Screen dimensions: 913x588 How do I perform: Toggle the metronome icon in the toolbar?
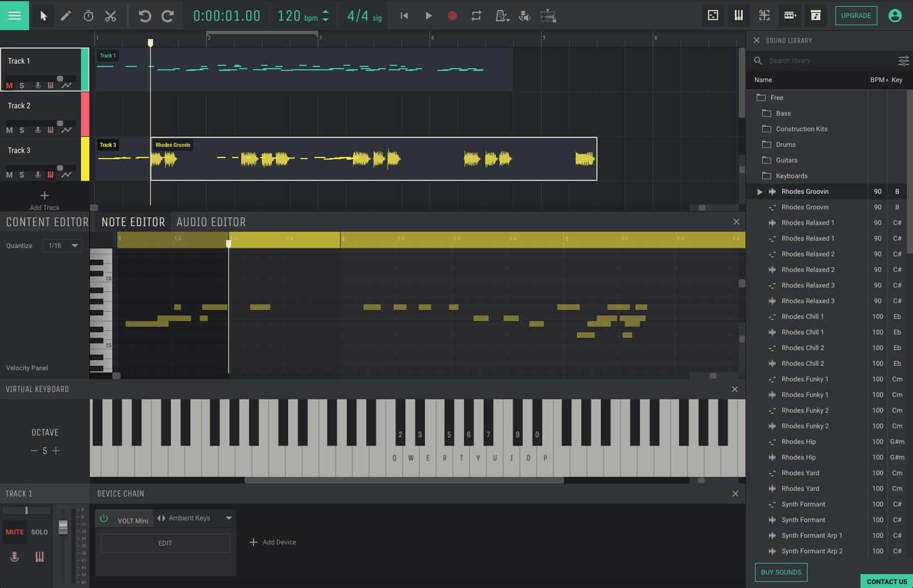pyautogui.click(x=500, y=16)
